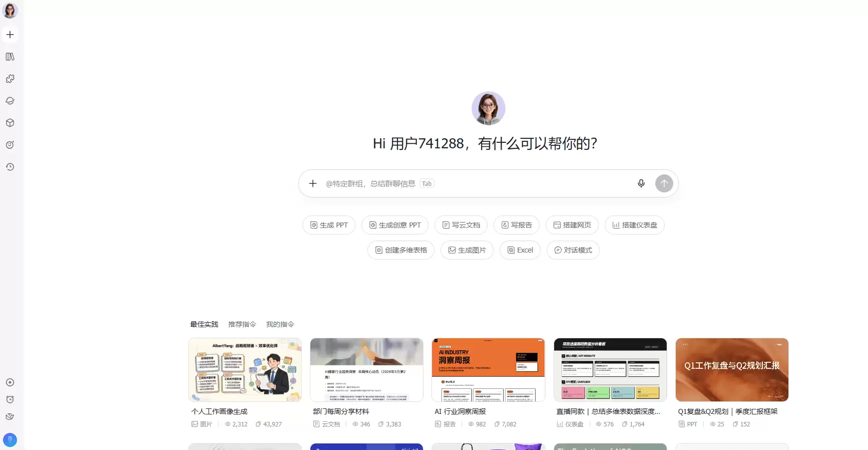868x450 pixels.
Task: Open the history clock icon in sidebar
Action: tap(10, 167)
